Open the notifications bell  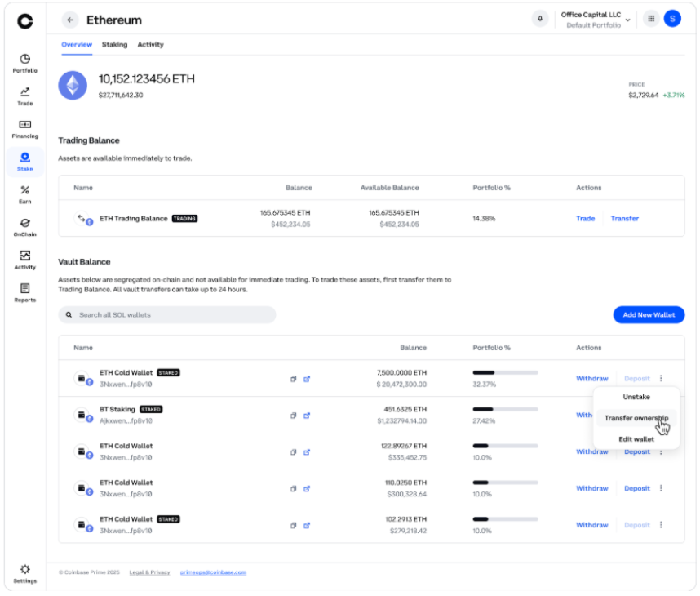(540, 19)
